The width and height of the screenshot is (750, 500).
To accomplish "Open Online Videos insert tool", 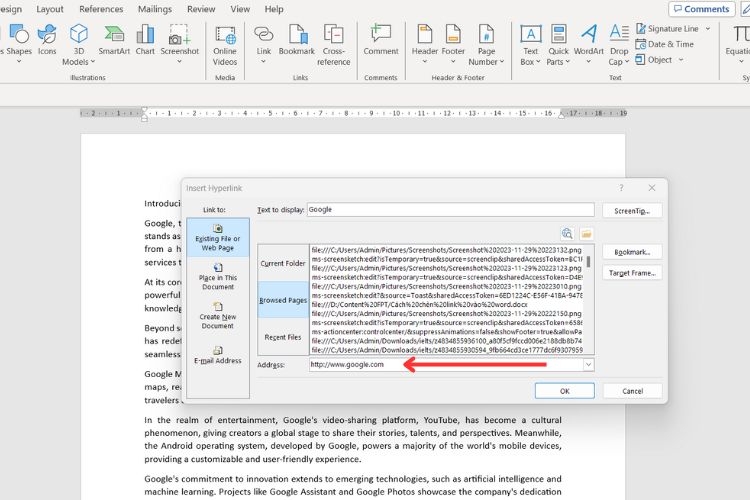I will tap(225, 45).
